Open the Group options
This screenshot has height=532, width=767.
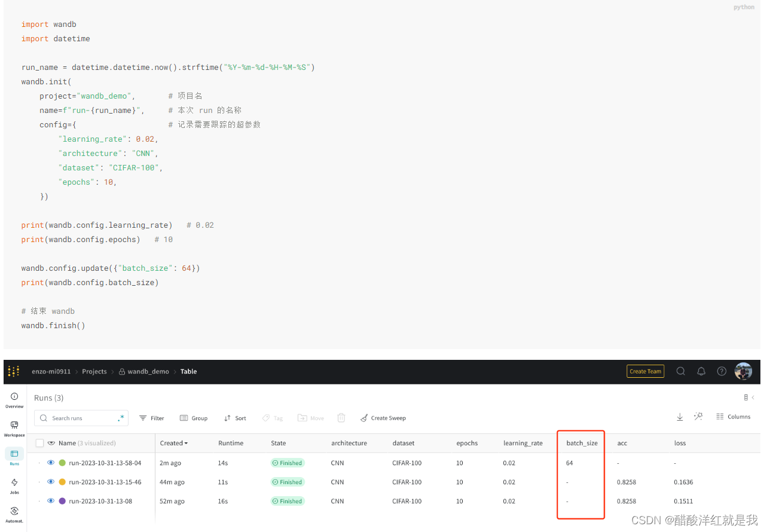tap(194, 418)
